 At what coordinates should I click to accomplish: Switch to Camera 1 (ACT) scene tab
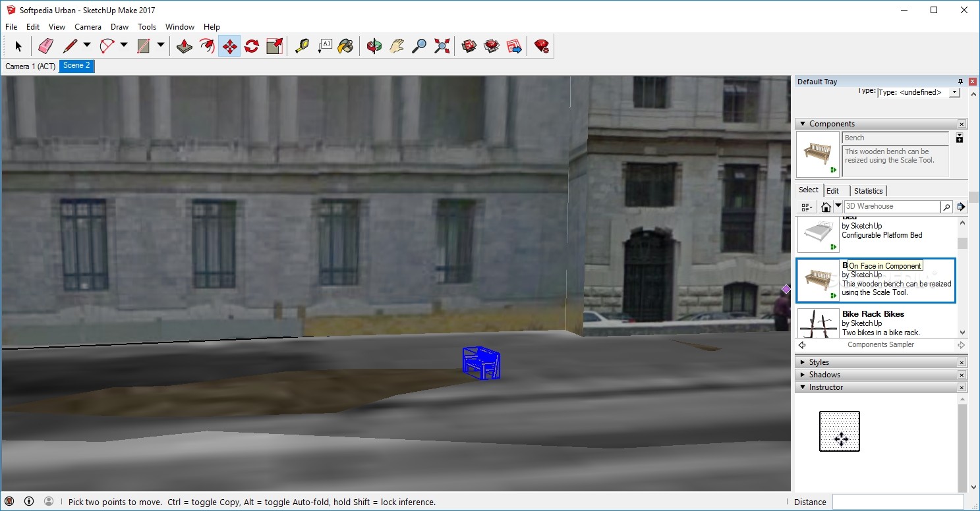30,67
